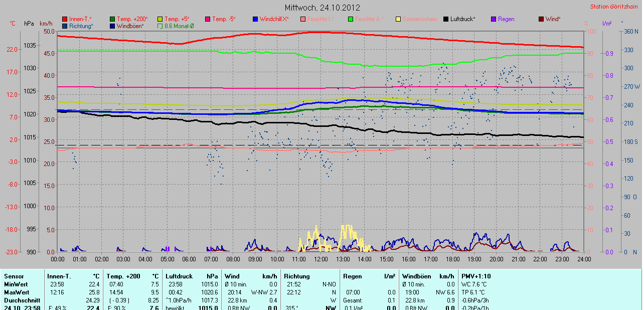Image resolution: width=644 pixels, height=310 pixels.
Task: Toggle the Feuchte I. series square
Action: pyautogui.click(x=303, y=19)
